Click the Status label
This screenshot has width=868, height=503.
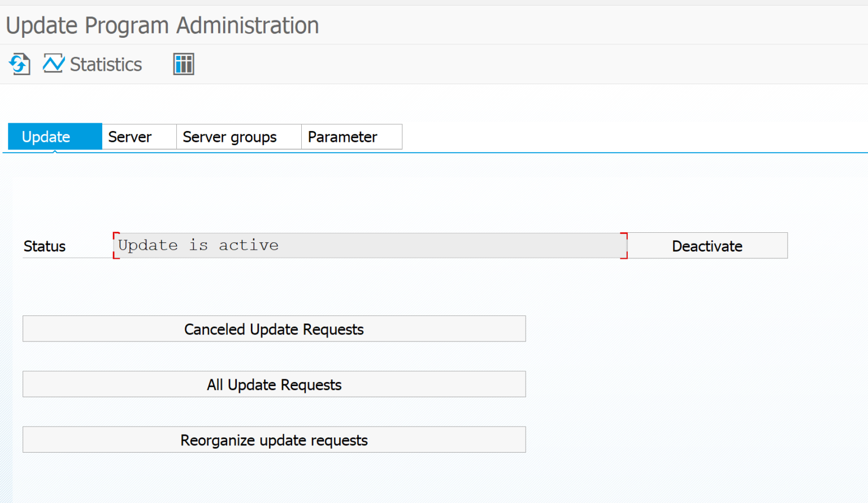pos(44,246)
